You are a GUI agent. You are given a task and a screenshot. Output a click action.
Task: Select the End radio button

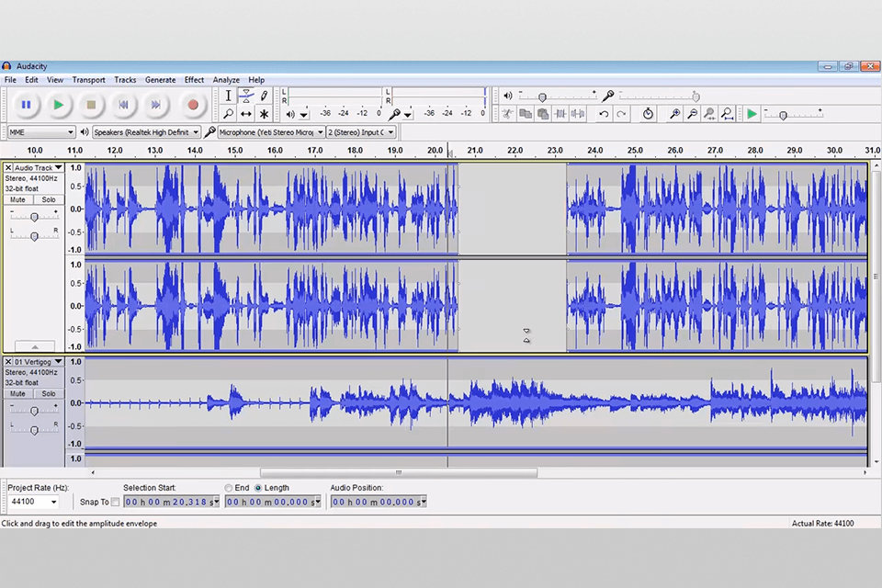(229, 488)
